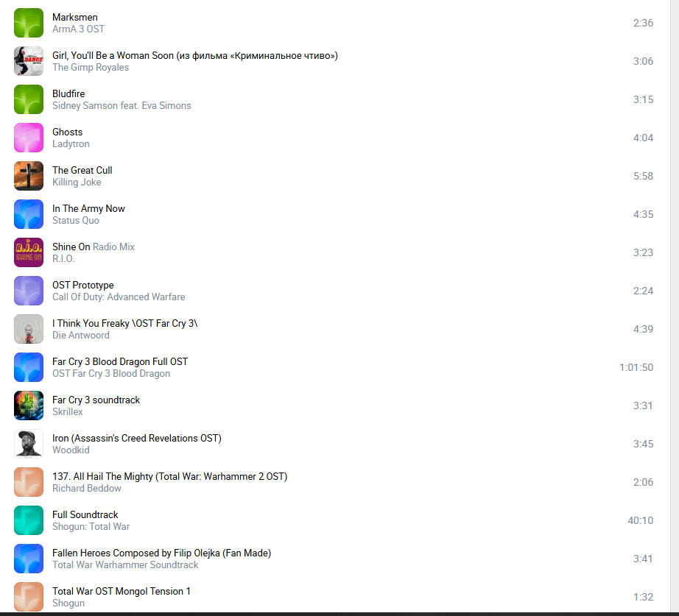Viewport: 679px width, 616px height.
Task: Click The Great Cull album cover
Action: [29, 176]
